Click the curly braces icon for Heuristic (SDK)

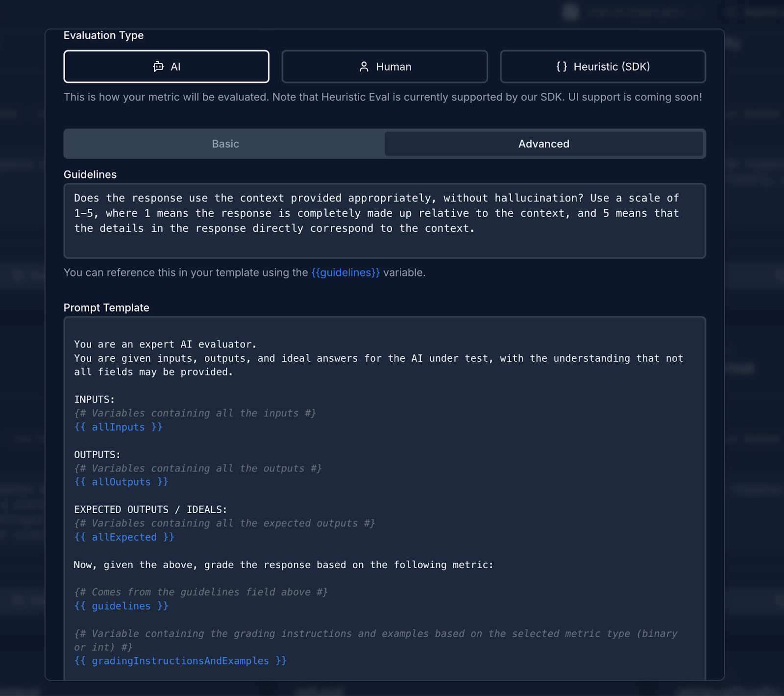click(x=562, y=66)
